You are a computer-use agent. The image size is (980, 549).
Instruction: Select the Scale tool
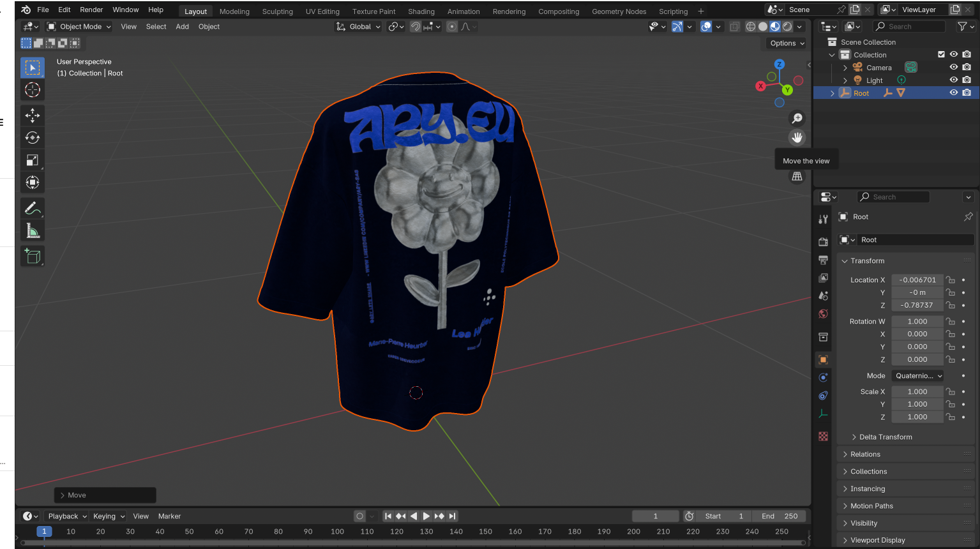tap(33, 160)
